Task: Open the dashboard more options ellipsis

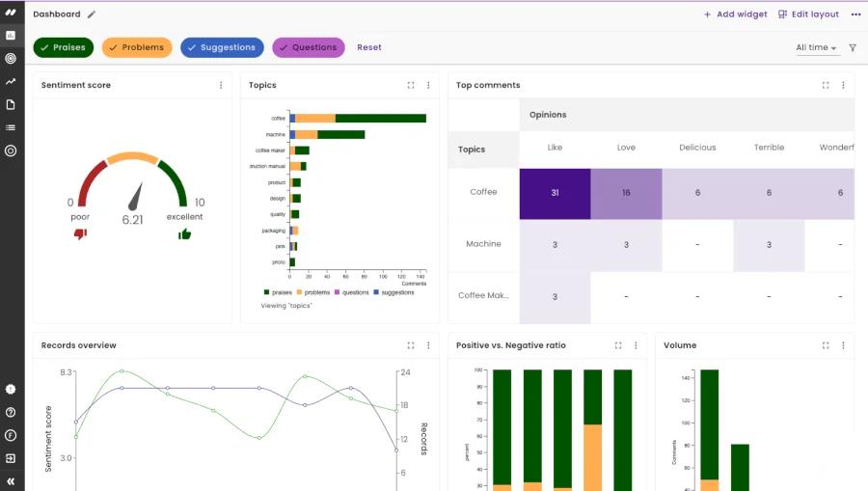Action: click(x=855, y=14)
